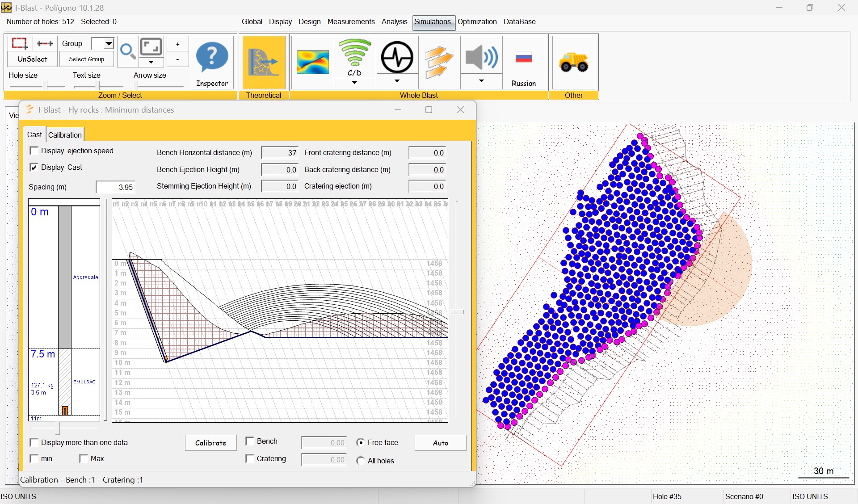Click the Calibrate button

point(210,443)
